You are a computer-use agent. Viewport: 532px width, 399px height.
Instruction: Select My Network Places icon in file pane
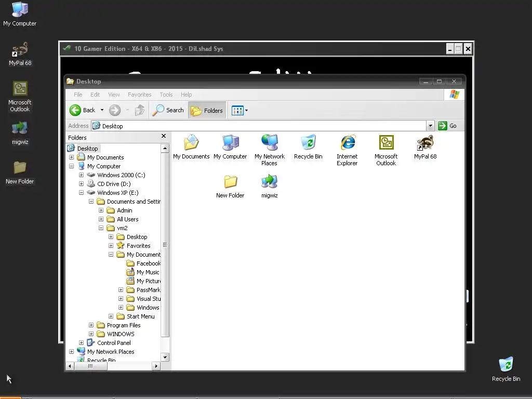(270, 150)
